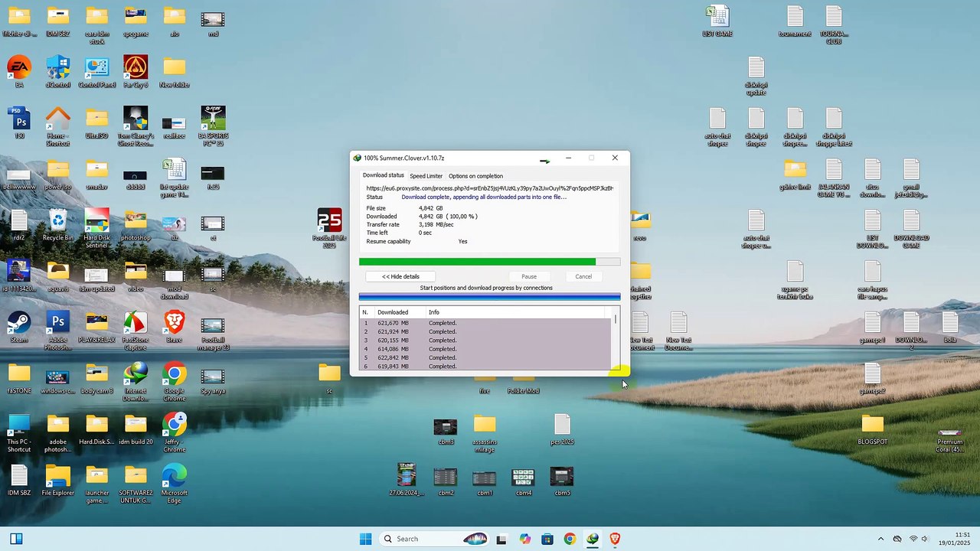Select connection row 2 with 621,924 MB
Screen dimensions: 980x551
(485, 331)
